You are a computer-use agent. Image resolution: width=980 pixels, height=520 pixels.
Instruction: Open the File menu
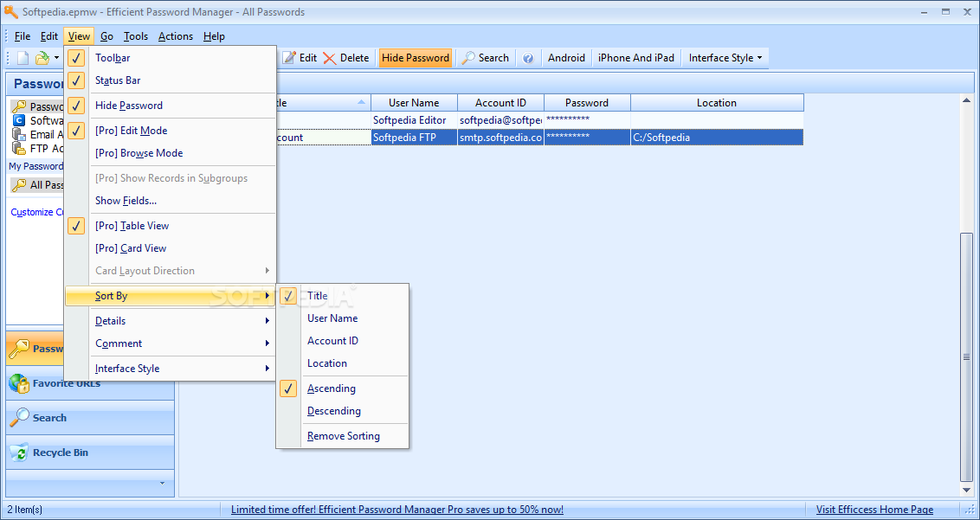point(23,36)
